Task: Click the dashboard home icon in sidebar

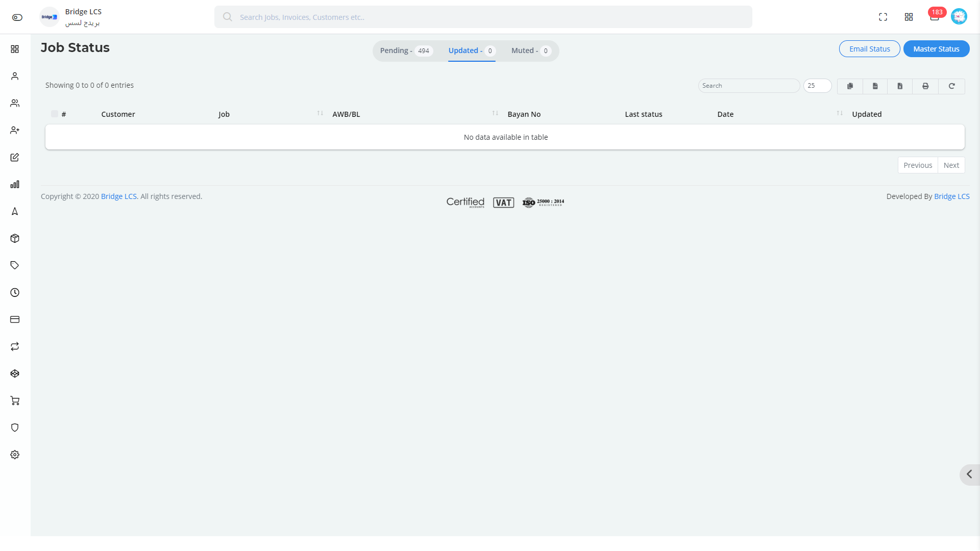Action: (15, 49)
